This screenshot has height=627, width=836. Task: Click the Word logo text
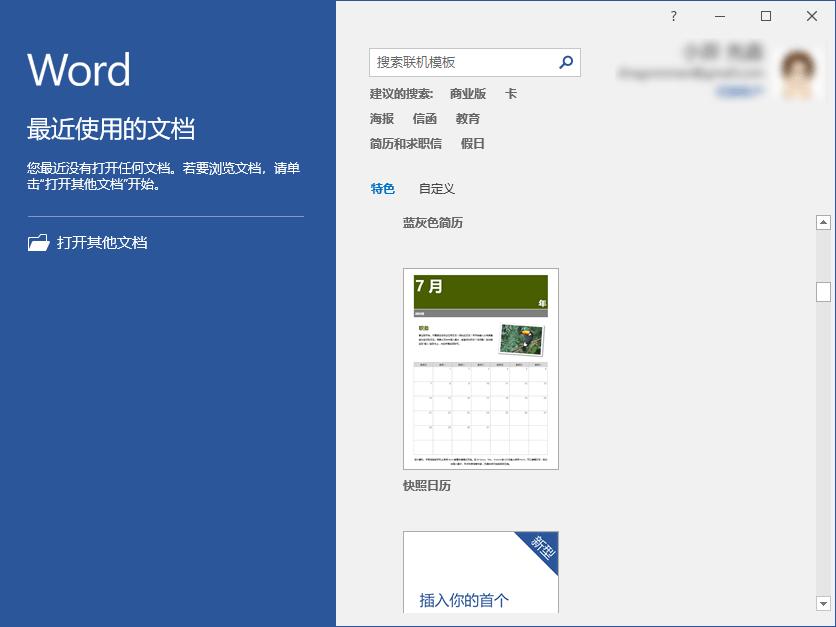tap(78, 69)
